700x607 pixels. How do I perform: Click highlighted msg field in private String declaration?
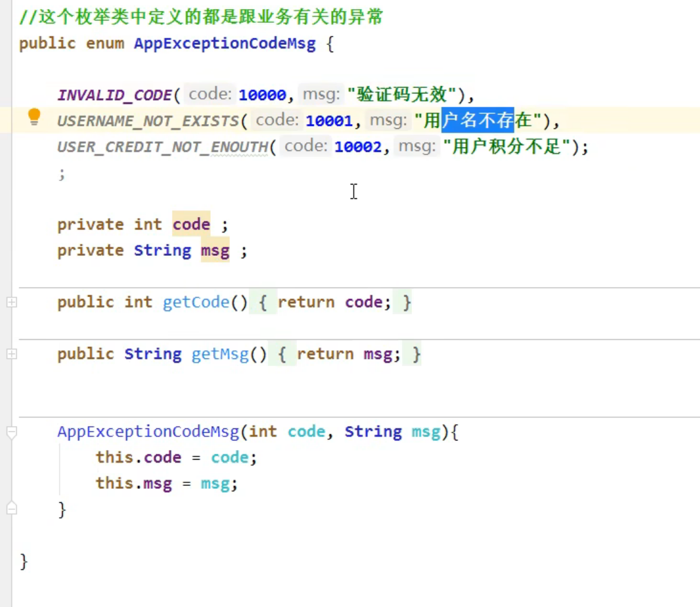215,250
